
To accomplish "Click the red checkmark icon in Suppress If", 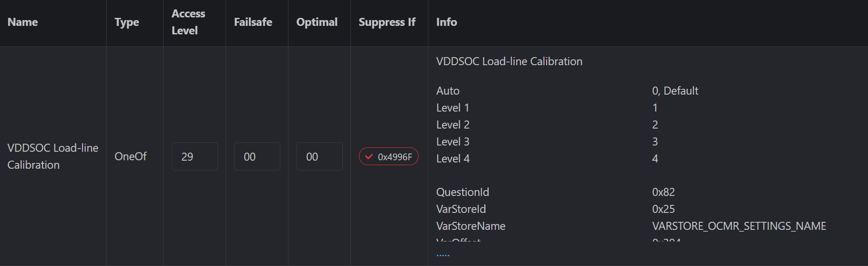I will (x=369, y=157).
